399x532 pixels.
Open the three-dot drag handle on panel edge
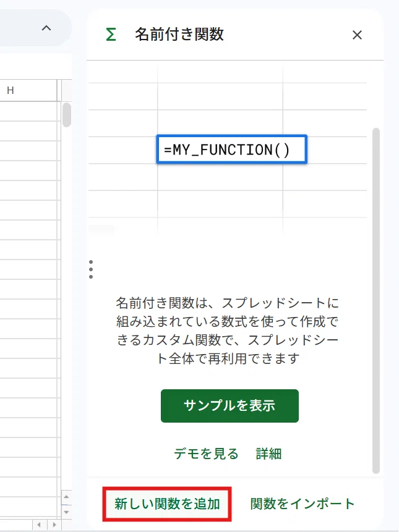(91, 270)
